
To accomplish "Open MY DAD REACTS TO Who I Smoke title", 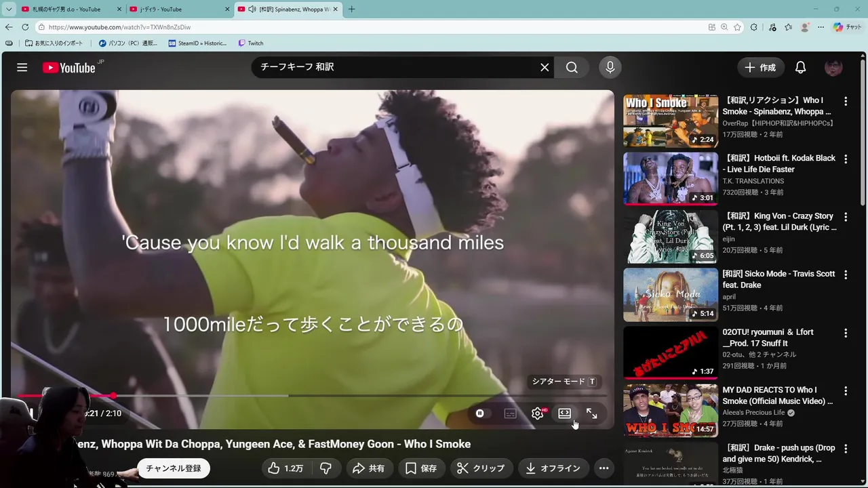I will pos(778,395).
